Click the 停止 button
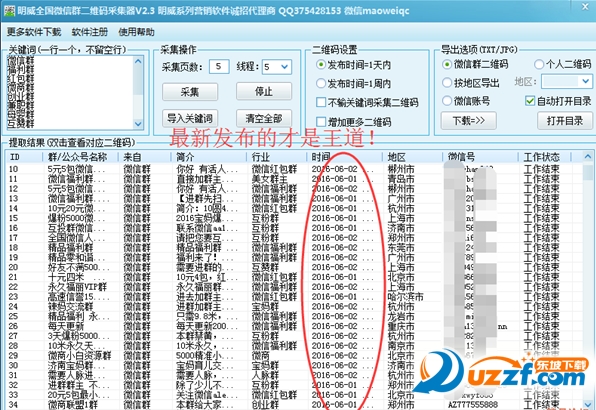 point(264,91)
